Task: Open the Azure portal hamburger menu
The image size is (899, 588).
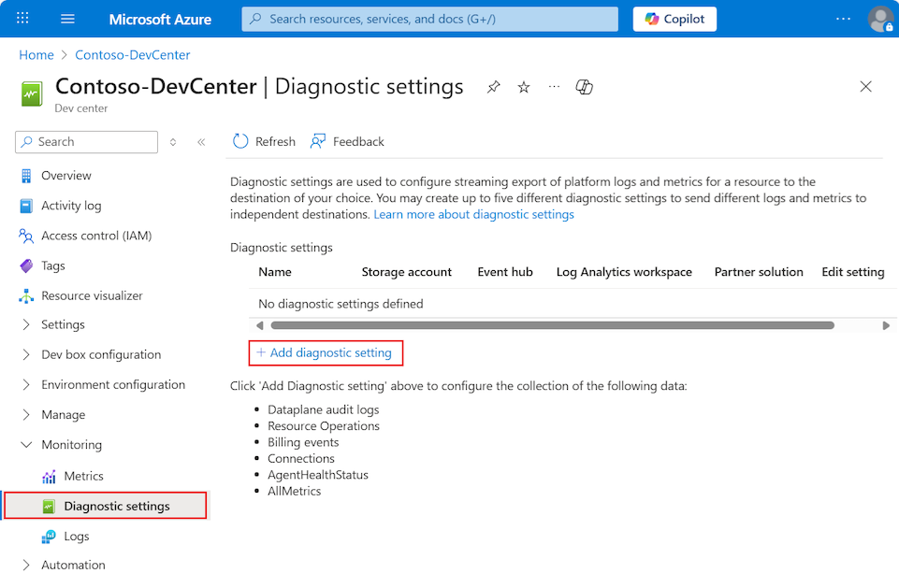Action: click(x=66, y=19)
